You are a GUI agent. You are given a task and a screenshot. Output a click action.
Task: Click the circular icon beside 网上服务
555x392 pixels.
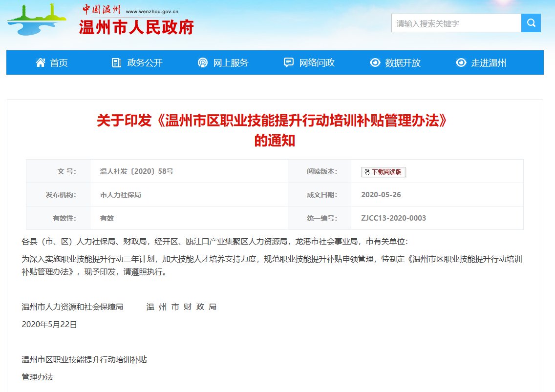pos(202,62)
